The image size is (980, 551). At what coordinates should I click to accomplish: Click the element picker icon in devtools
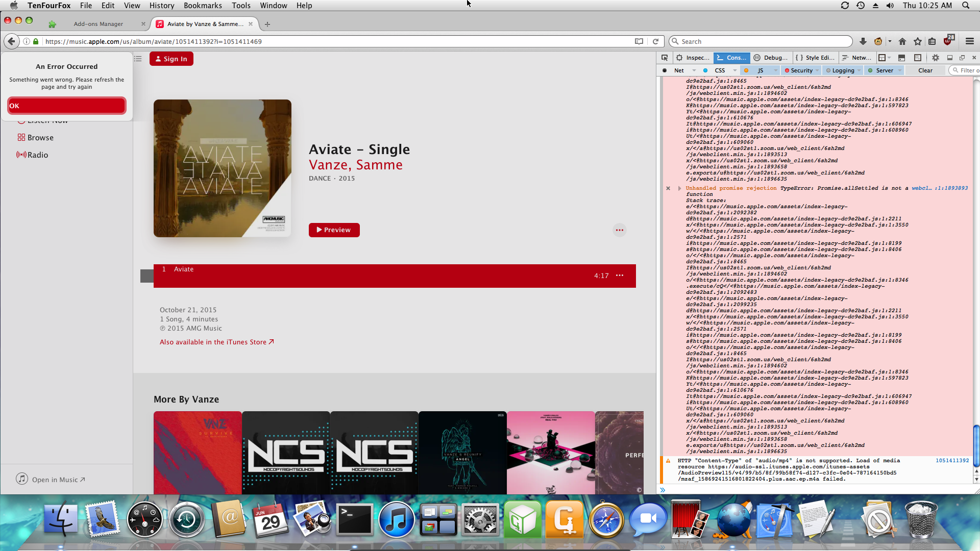point(665,58)
